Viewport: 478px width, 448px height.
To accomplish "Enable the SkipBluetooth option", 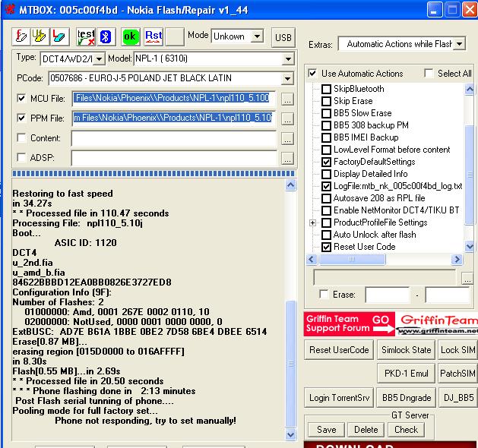I will (326, 89).
